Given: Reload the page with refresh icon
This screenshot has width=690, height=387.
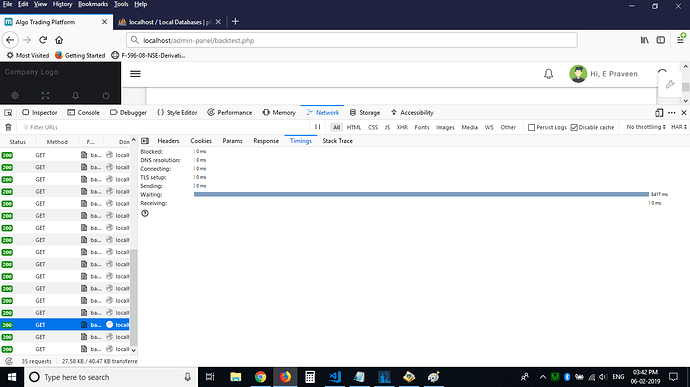Looking at the screenshot, I should (43, 40).
